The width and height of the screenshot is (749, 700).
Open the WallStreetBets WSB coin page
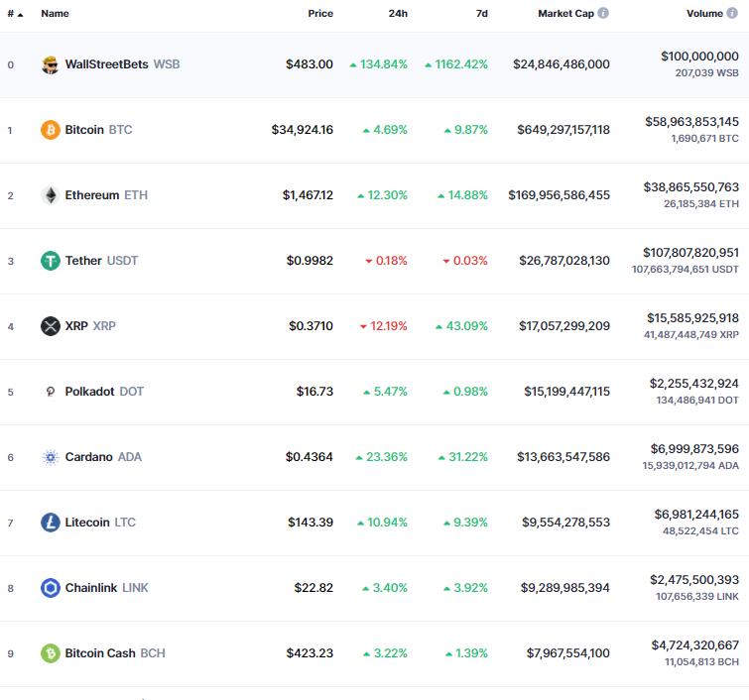122,64
